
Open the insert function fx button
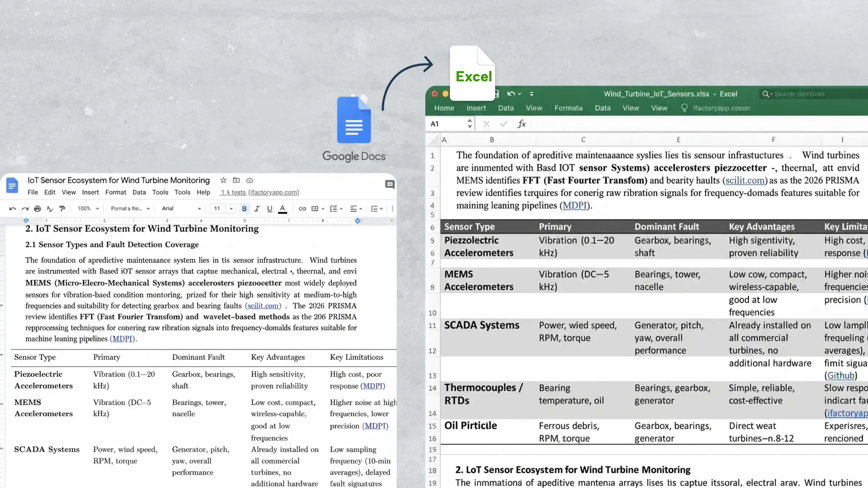tap(521, 124)
